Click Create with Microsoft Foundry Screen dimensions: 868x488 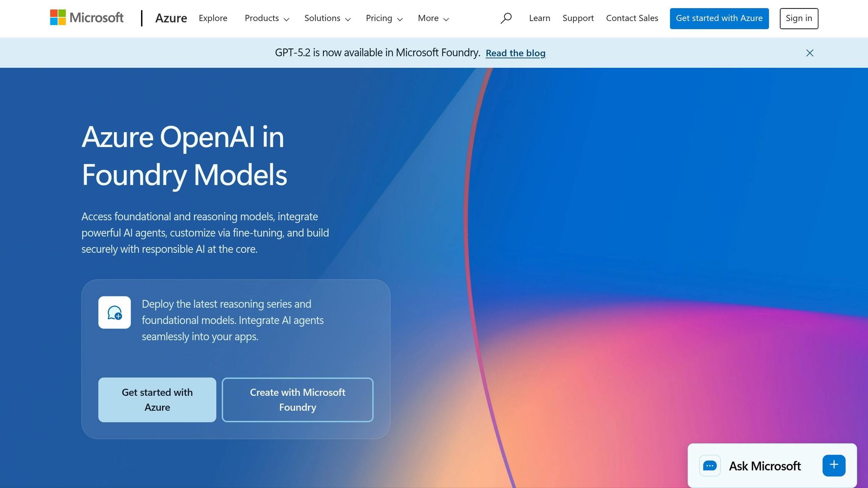(x=297, y=399)
